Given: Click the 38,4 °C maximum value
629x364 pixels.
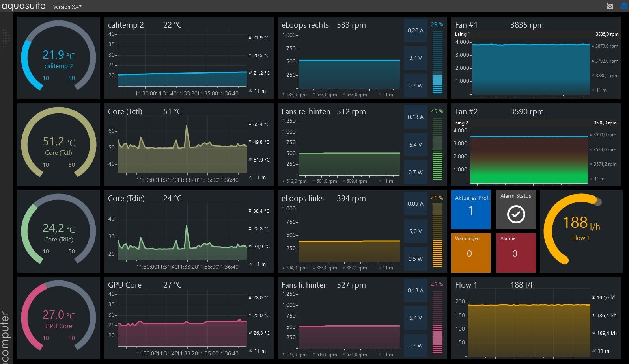Looking at the screenshot, I should (261, 211).
